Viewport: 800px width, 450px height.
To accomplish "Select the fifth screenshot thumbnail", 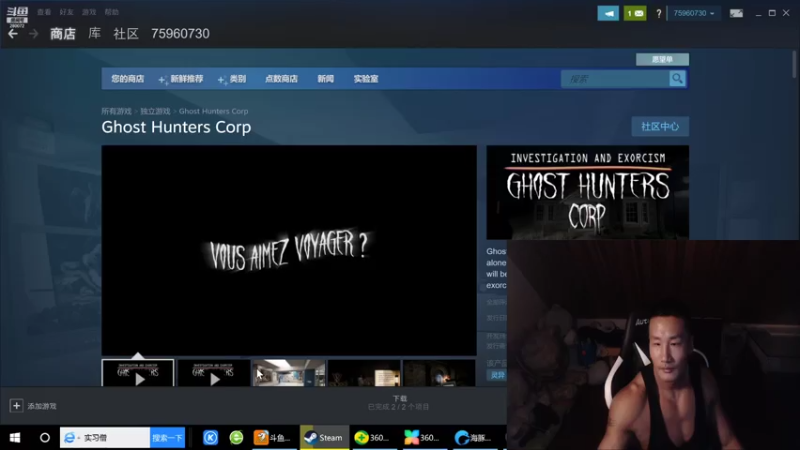I will click(439, 373).
